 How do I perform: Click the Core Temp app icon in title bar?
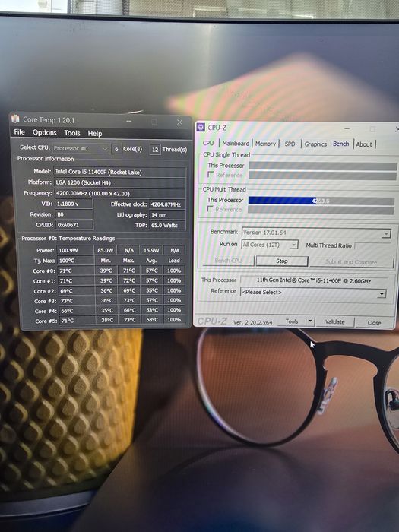pos(15,119)
